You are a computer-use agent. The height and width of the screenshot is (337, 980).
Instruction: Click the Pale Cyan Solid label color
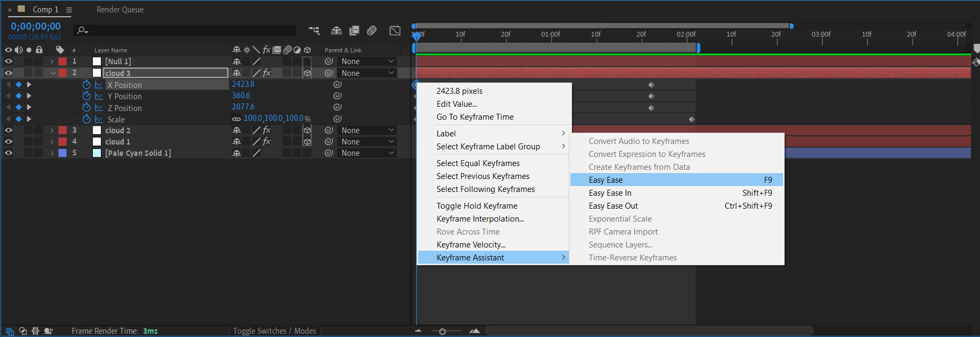click(x=63, y=153)
